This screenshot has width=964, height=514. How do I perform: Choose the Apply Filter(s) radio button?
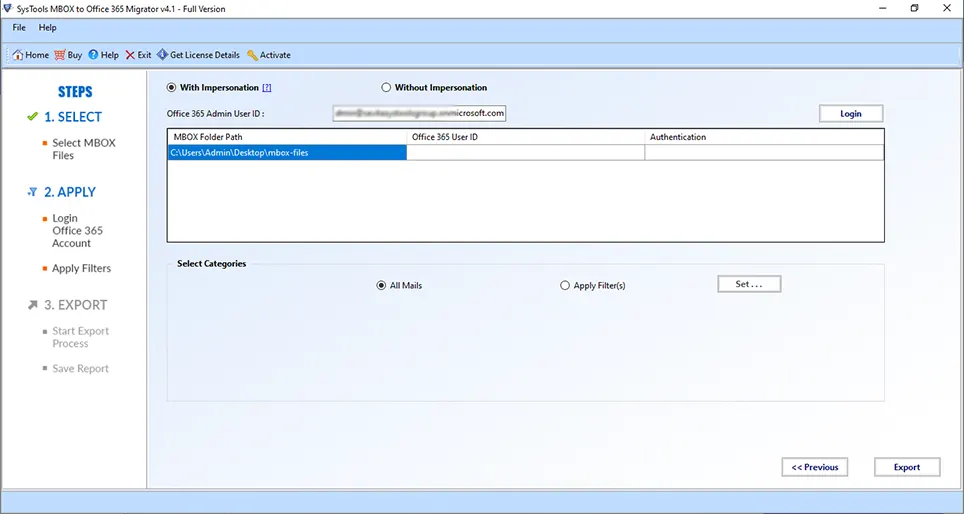(565, 285)
